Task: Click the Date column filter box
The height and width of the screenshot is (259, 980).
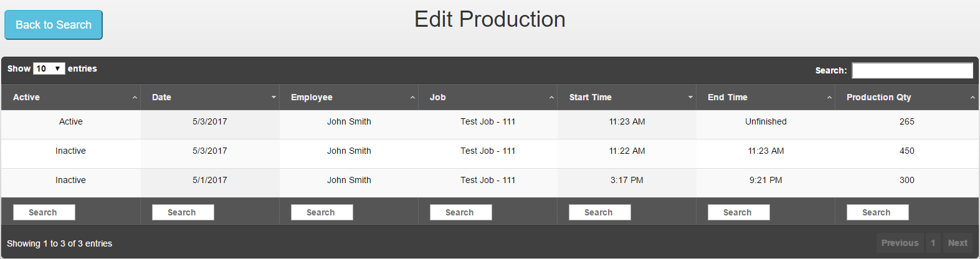Action: pyautogui.click(x=183, y=212)
